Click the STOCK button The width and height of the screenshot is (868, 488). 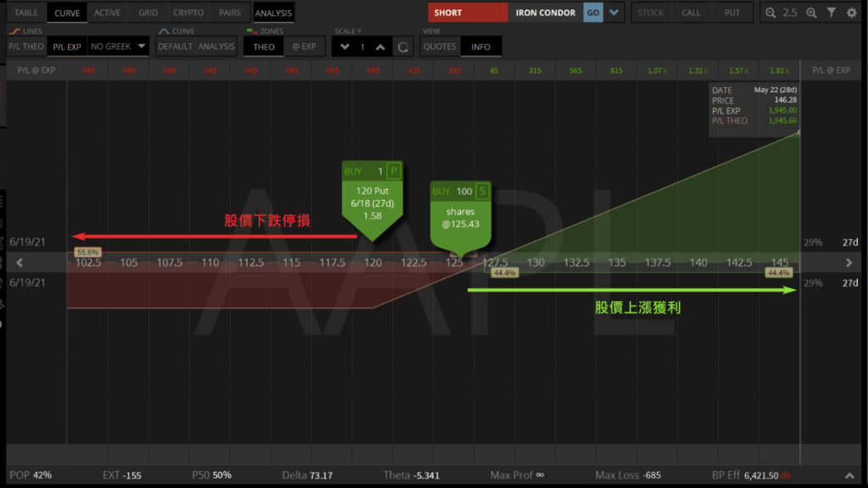650,13
